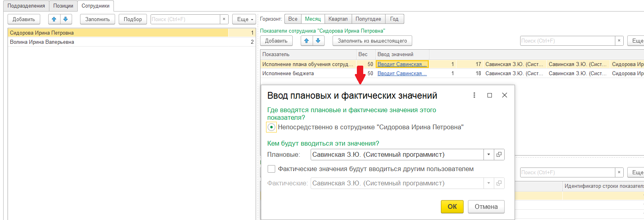Move employee down with arrow in left panel
The width and height of the screenshot is (644, 220).
point(66,19)
